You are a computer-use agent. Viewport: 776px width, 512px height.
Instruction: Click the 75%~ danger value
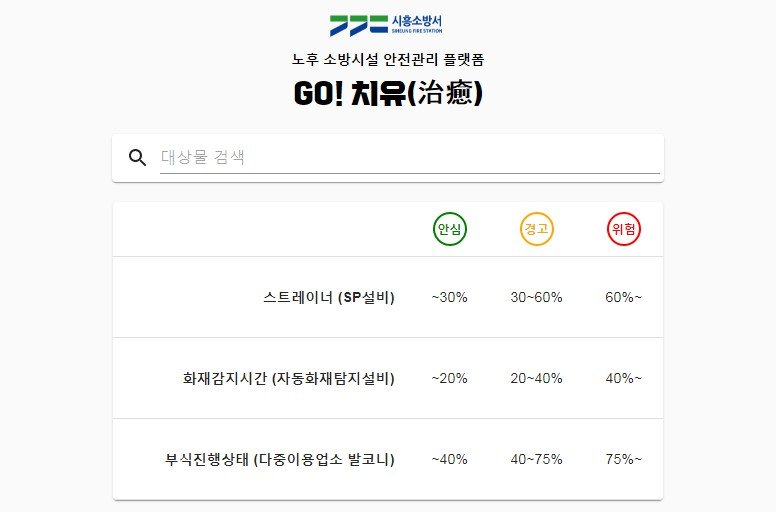point(624,459)
